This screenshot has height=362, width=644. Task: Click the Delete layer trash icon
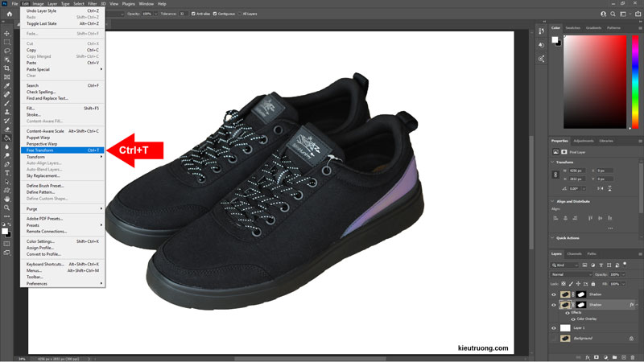pyautogui.click(x=633, y=357)
